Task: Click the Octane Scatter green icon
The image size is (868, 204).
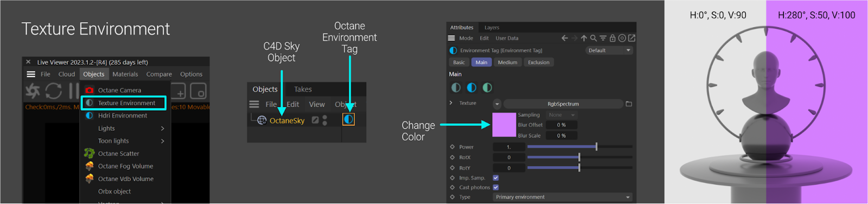Action: tap(90, 154)
